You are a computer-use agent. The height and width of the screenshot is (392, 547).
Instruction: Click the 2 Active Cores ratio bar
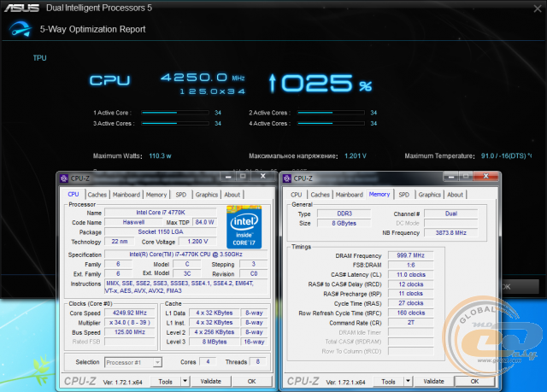(x=331, y=113)
